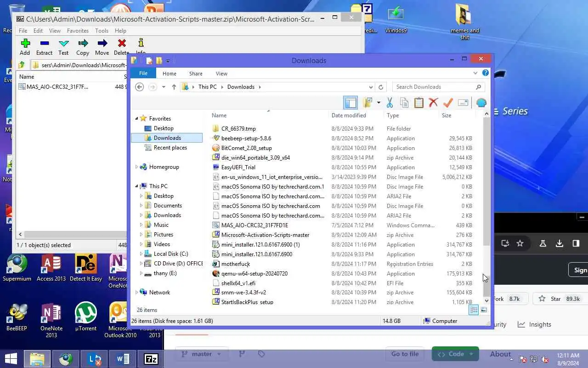This screenshot has width=588, height=368.
Task: Open address bar history dropdown
Action: pyautogui.click(x=371, y=87)
